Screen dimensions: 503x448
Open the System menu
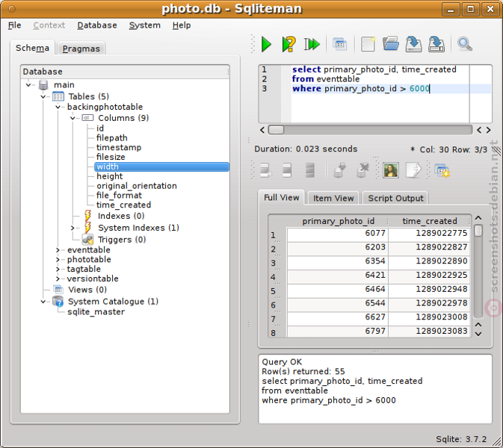[x=145, y=25]
